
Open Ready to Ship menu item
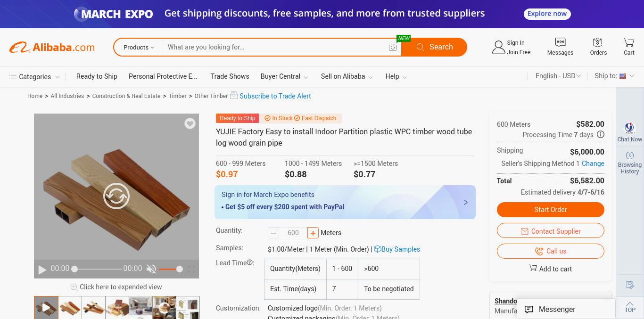click(x=97, y=76)
